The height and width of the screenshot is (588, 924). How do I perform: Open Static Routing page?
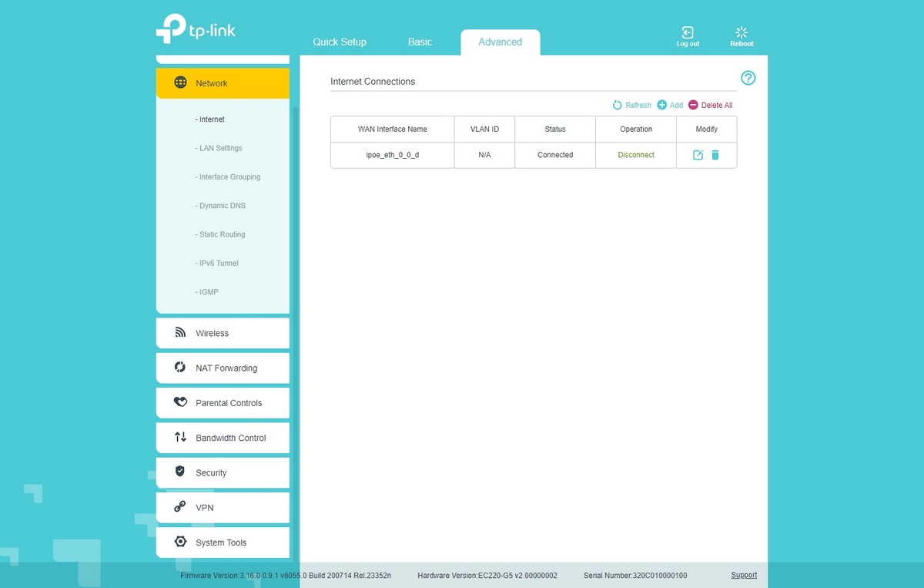click(x=220, y=234)
